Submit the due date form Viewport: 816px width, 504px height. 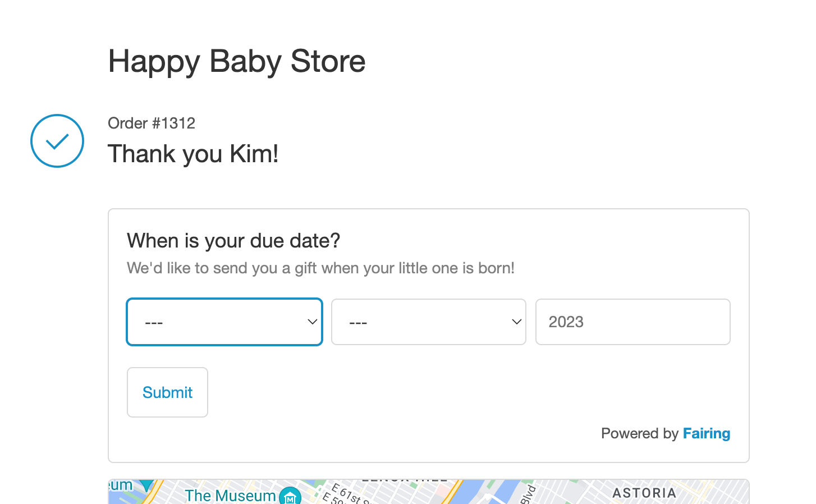[167, 392]
